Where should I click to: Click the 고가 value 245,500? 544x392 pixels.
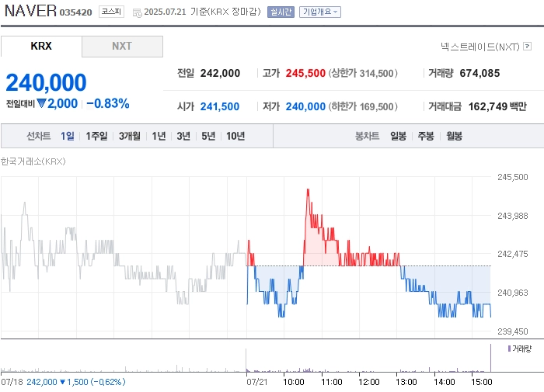pos(305,73)
